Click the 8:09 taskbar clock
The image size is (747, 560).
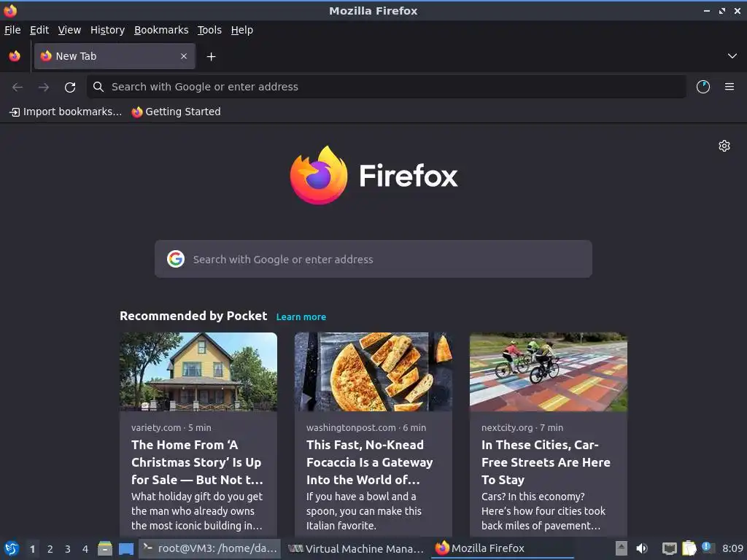[x=732, y=548]
